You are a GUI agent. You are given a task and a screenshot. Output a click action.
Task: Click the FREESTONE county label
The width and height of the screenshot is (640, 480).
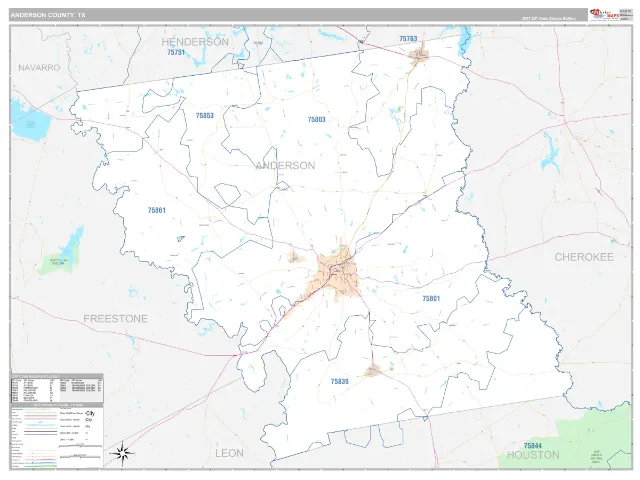(116, 319)
